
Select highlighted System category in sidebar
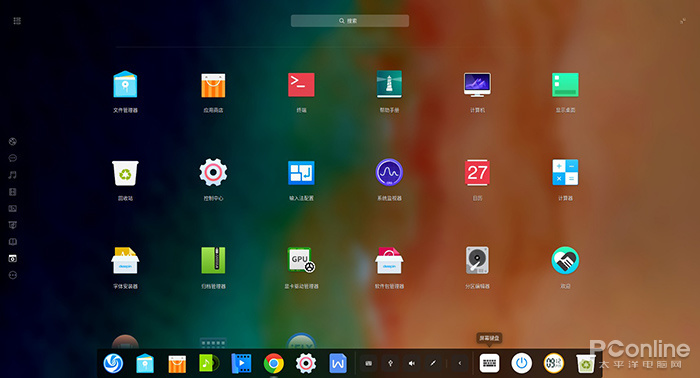[12, 258]
